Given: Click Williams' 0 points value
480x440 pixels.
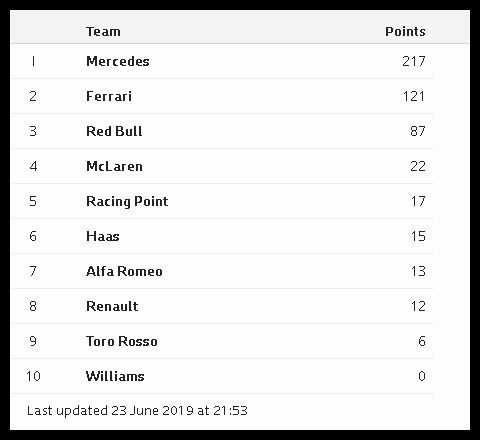Looking at the screenshot, I should (422, 376).
